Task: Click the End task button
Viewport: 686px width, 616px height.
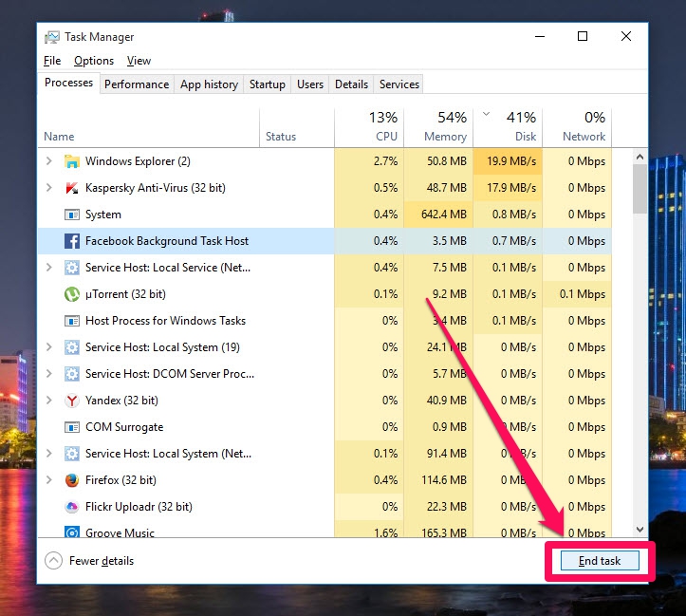Action: pyautogui.click(x=600, y=561)
